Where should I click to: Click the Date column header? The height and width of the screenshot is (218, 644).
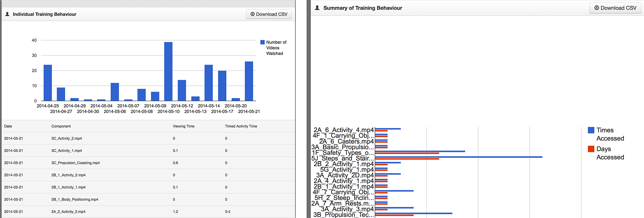pyautogui.click(x=8, y=126)
